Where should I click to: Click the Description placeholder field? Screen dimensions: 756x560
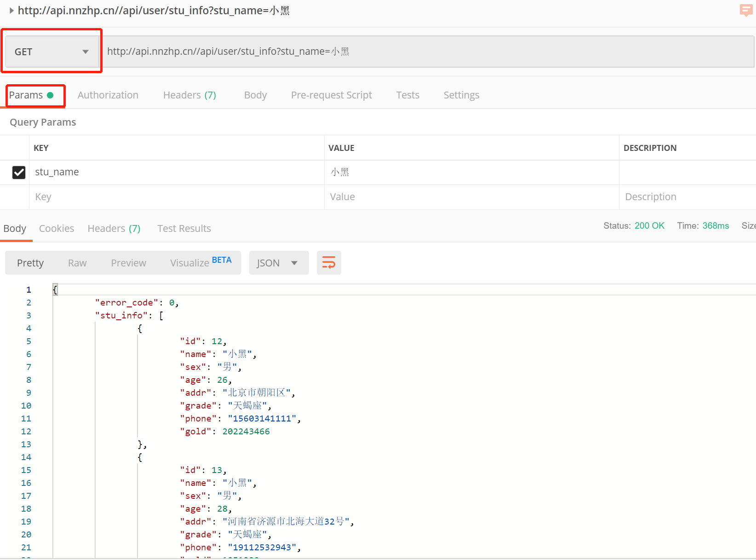pyautogui.click(x=687, y=197)
